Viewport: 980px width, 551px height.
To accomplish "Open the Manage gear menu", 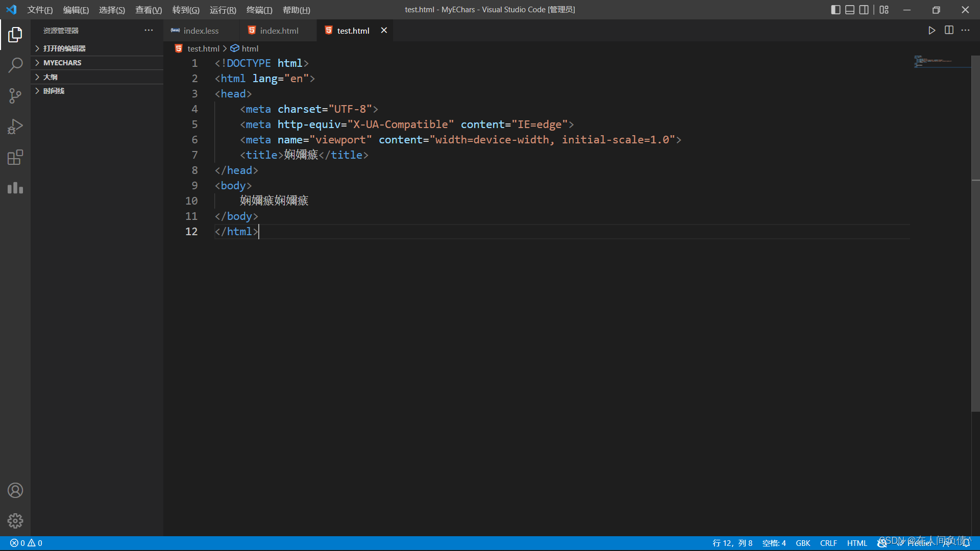I will coord(15,521).
